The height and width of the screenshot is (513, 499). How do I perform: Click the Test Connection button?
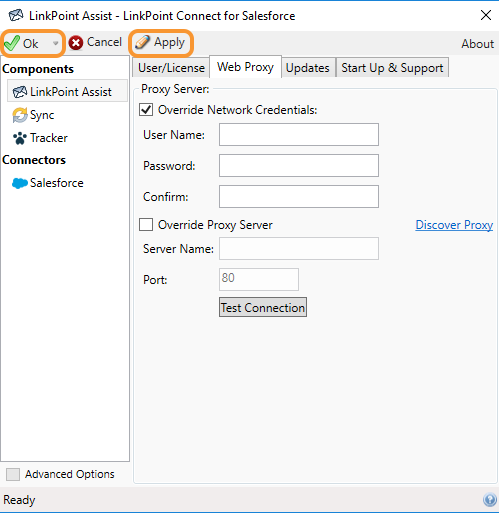coord(263,307)
